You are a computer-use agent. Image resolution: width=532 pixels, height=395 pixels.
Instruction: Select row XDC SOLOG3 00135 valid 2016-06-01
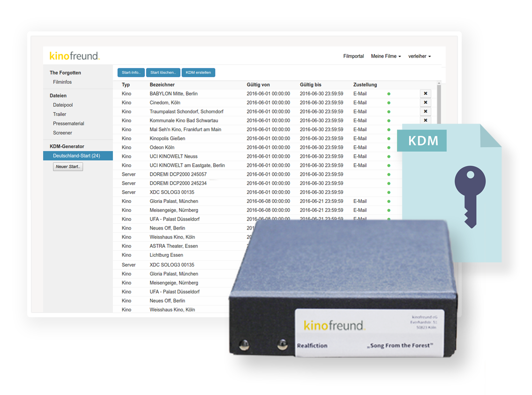coord(257,192)
